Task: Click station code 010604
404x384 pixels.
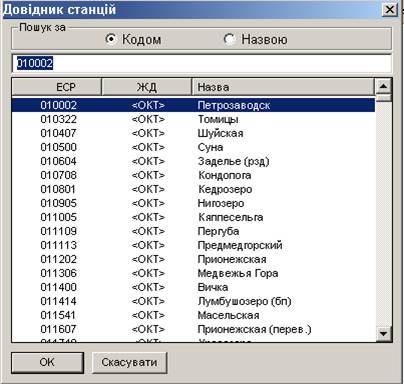Action: tap(59, 161)
